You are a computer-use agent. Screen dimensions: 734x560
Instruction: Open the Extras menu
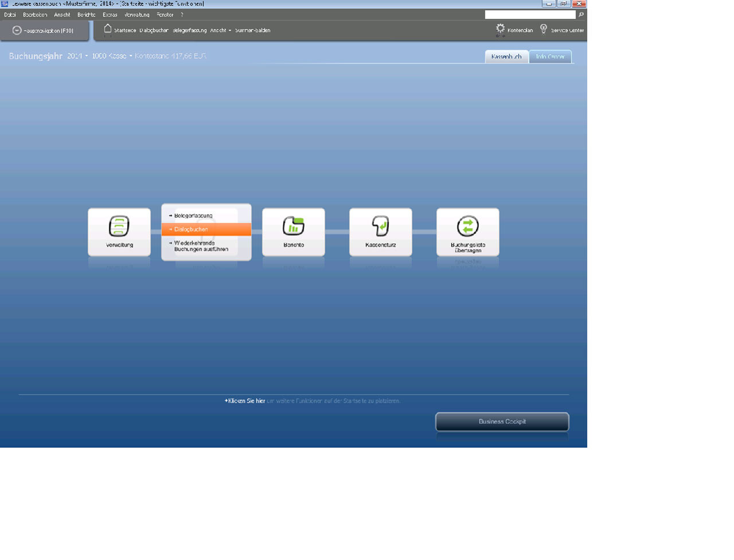110,15
